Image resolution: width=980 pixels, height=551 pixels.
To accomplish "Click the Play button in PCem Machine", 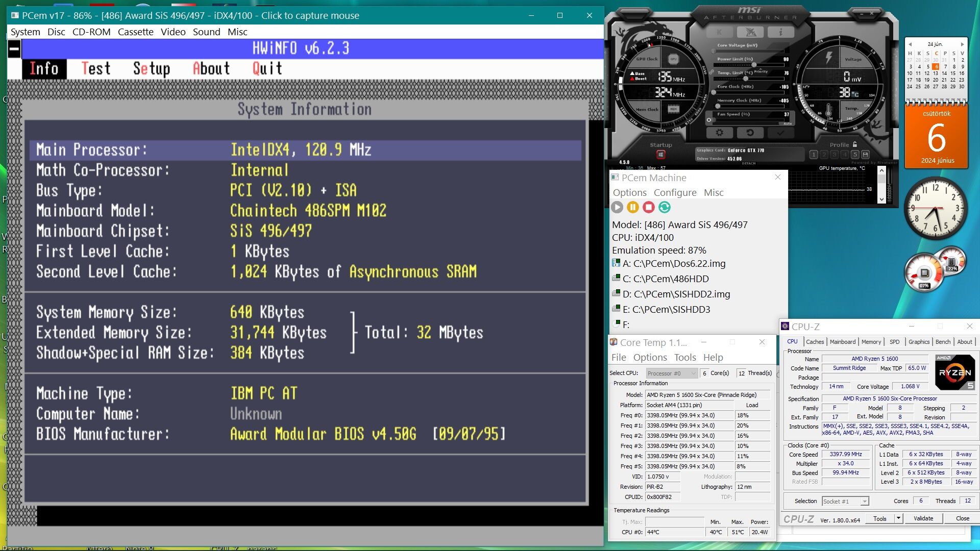I will (x=617, y=207).
